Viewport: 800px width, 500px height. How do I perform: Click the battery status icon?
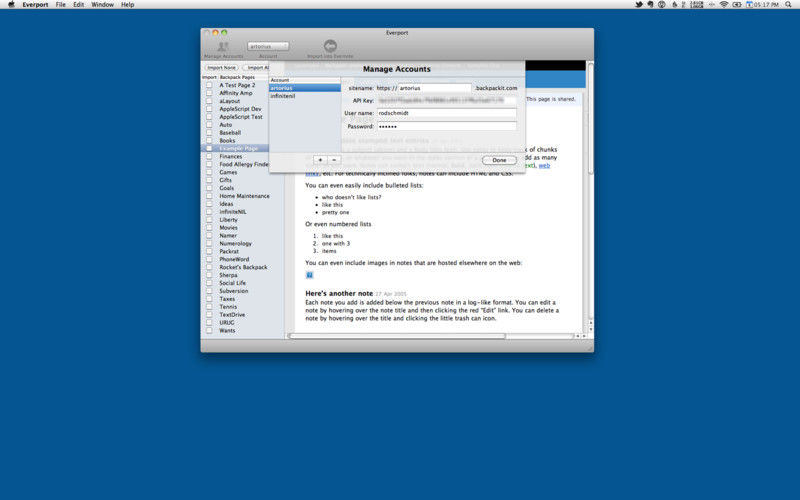[x=736, y=5]
